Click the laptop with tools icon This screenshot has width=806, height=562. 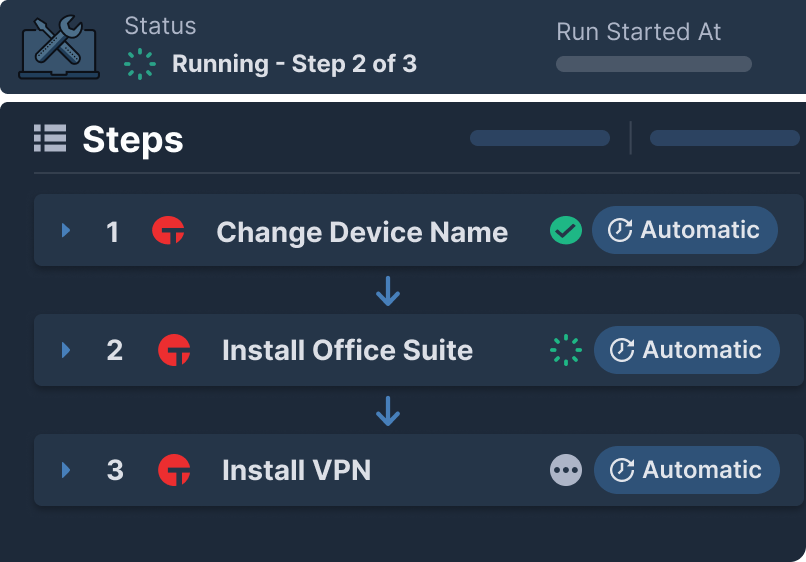[x=59, y=47]
